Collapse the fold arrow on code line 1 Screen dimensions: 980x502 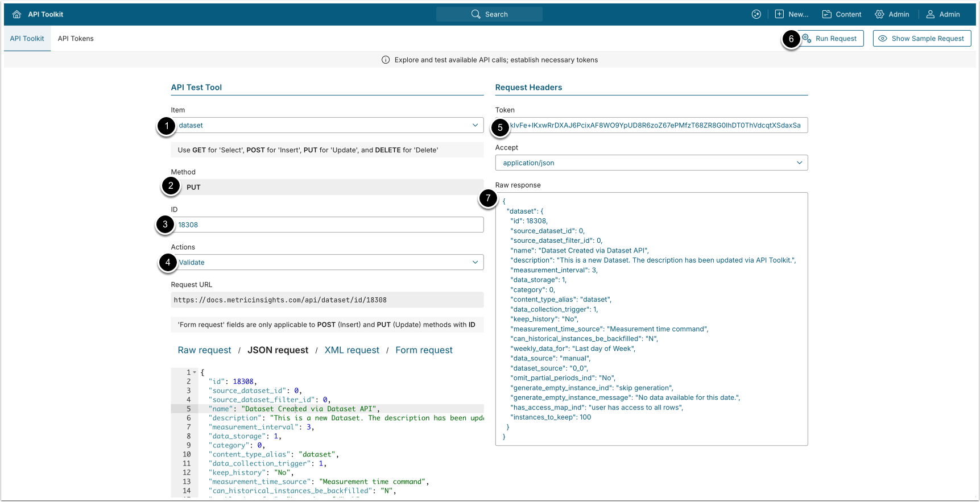(x=195, y=372)
